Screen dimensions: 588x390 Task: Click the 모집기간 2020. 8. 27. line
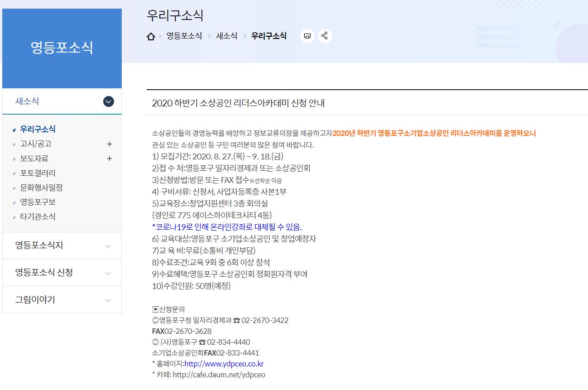[217, 156]
